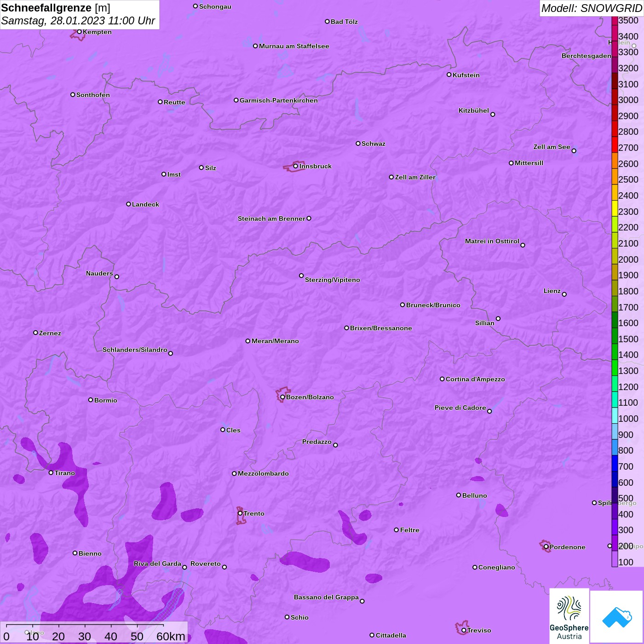This screenshot has height=644, width=644.
Task: Click the Mezzolombardo label
Action: click(263, 473)
